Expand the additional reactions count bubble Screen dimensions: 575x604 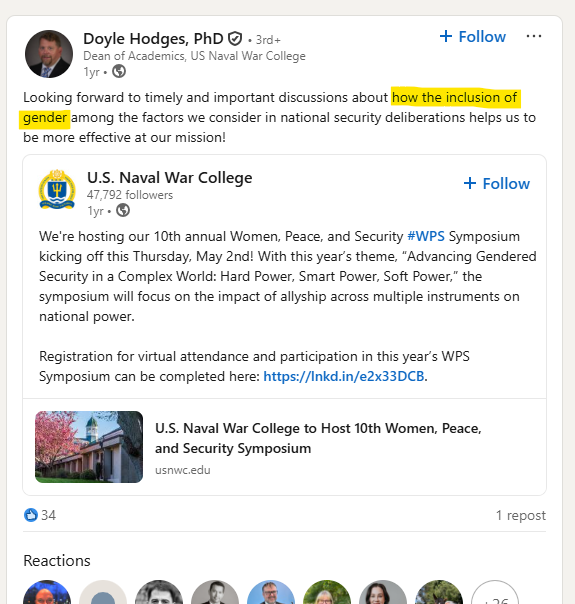495,592
